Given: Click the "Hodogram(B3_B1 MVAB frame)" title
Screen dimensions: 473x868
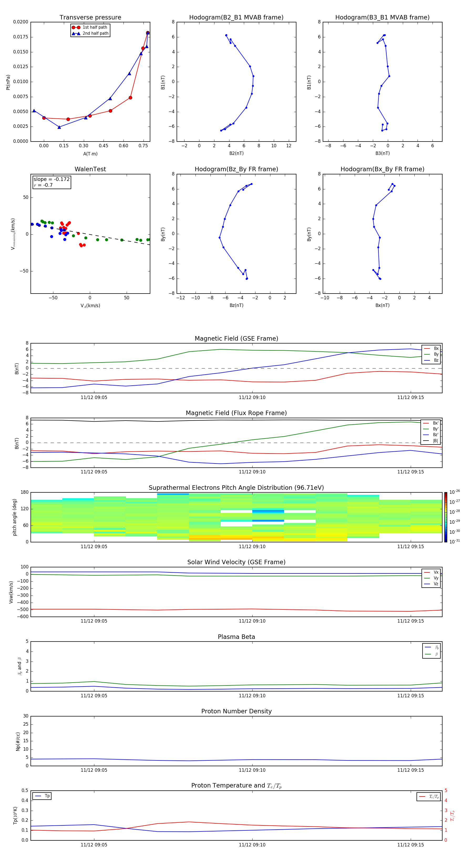Looking at the screenshot, I should (382, 18).
